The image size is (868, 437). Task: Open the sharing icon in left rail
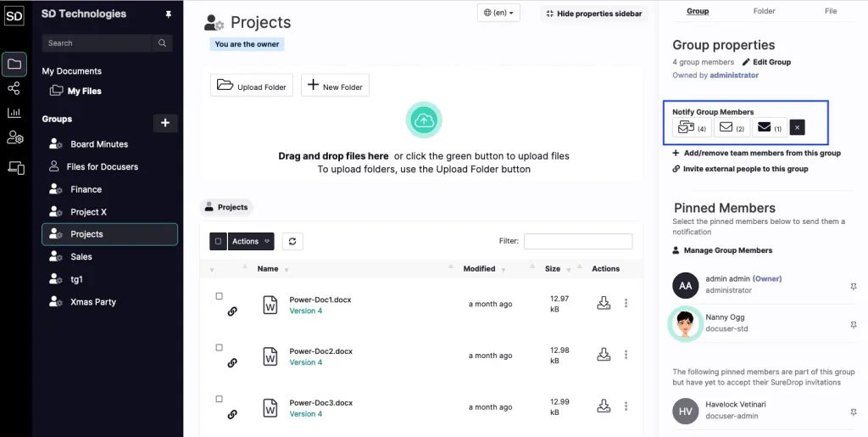14,88
